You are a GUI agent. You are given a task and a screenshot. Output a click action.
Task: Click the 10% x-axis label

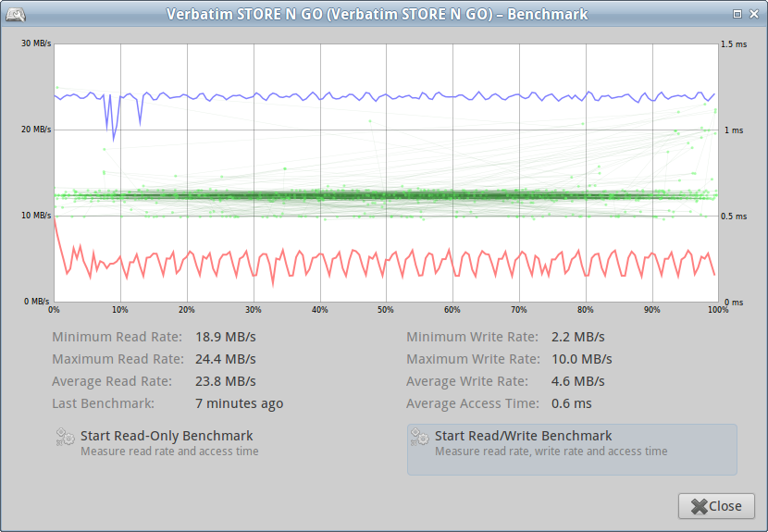120,310
